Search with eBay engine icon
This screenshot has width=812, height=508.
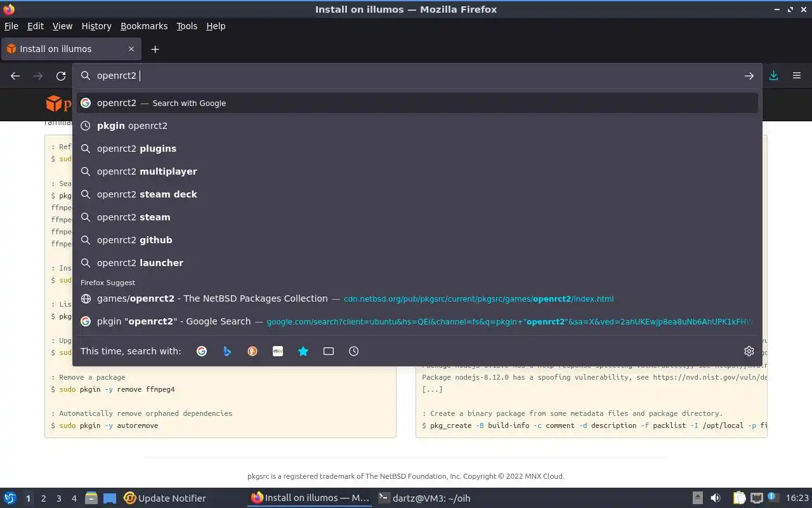pyautogui.click(x=278, y=351)
